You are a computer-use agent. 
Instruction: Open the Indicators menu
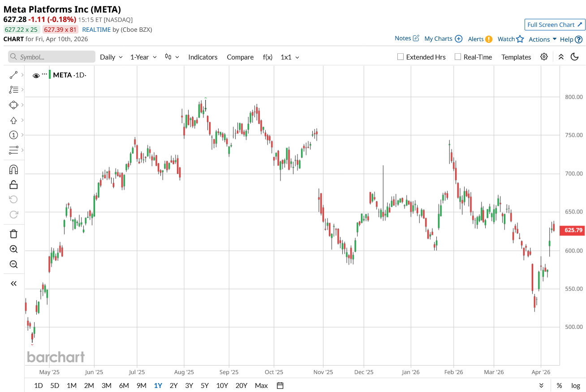[x=203, y=57]
